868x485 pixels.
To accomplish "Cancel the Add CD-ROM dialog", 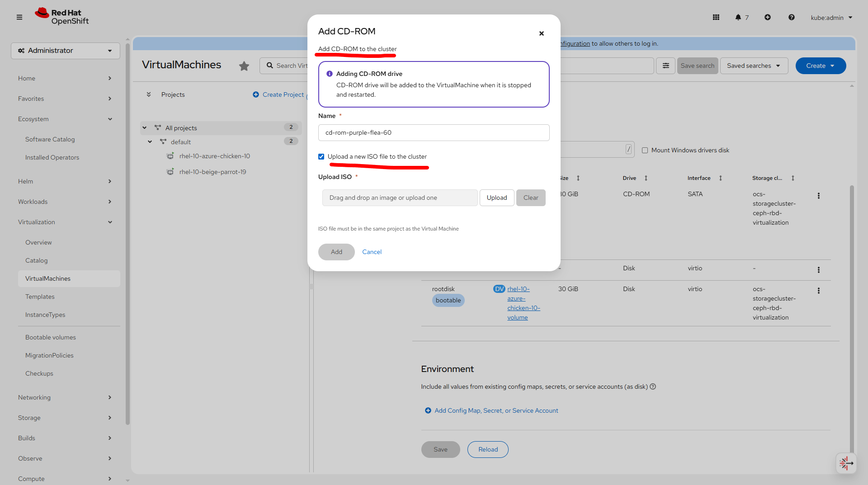I will tap(372, 252).
